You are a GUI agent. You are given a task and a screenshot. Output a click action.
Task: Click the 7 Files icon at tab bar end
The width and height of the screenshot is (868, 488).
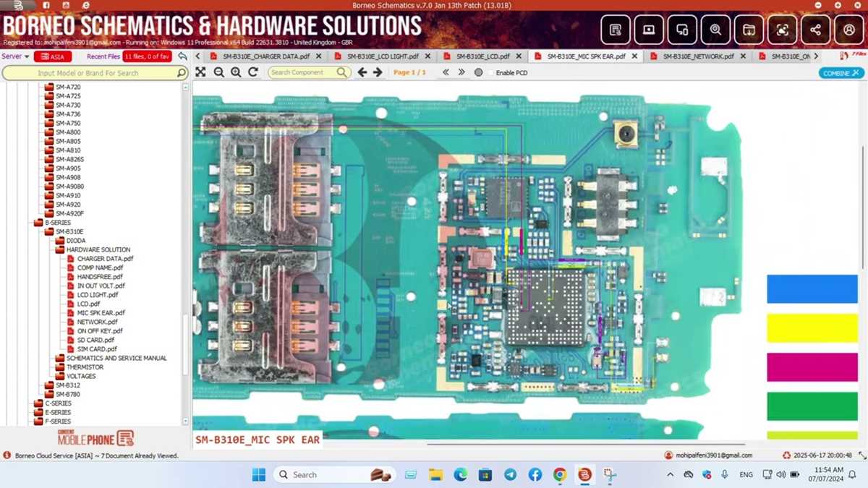(854, 56)
